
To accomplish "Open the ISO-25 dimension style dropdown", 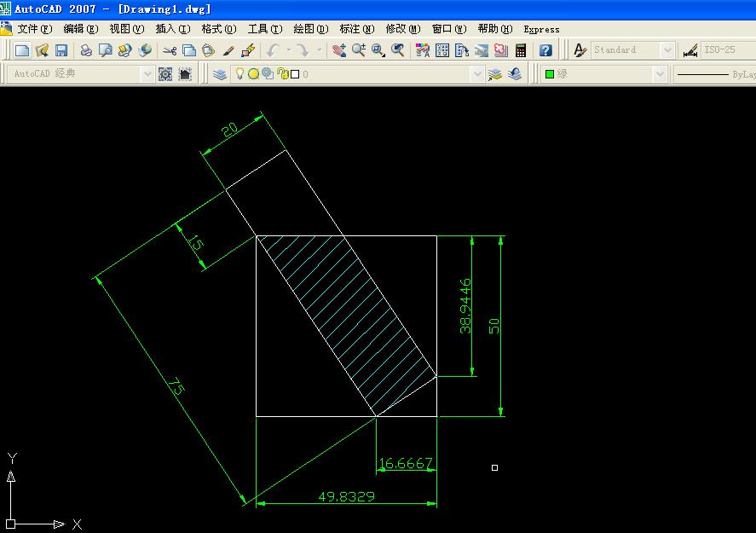I will [728, 50].
